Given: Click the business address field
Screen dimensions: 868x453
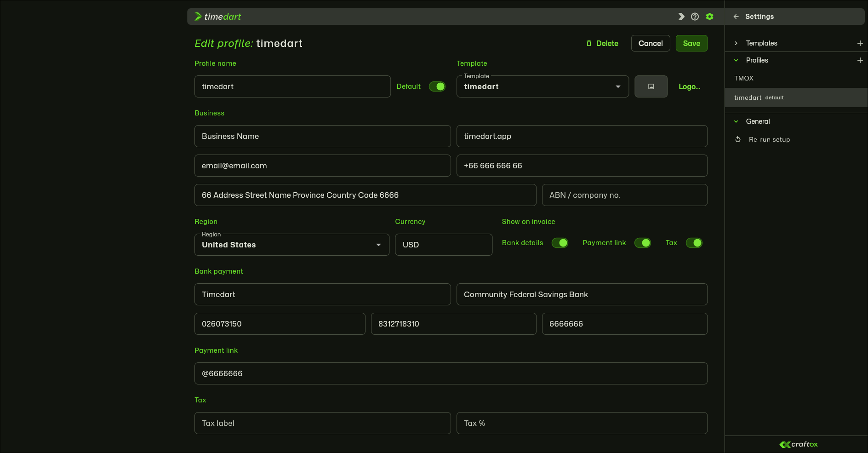Looking at the screenshot, I should pyautogui.click(x=365, y=195).
